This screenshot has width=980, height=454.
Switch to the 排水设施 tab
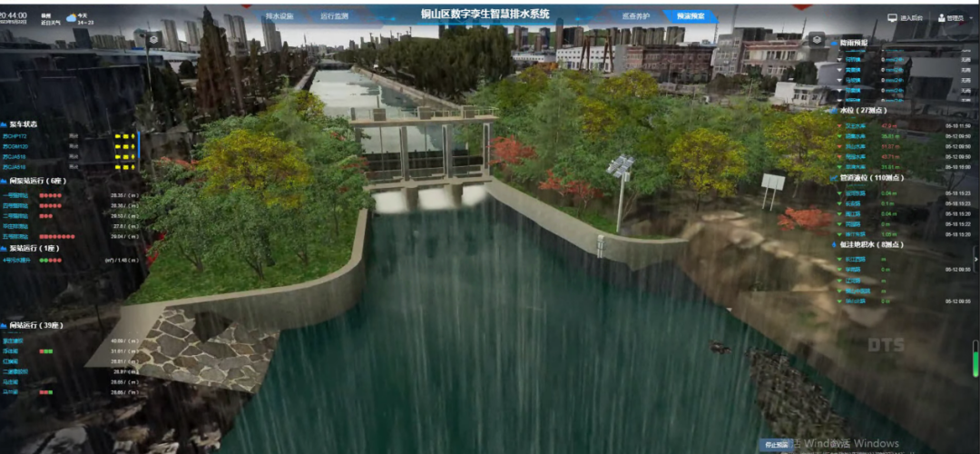click(x=279, y=16)
